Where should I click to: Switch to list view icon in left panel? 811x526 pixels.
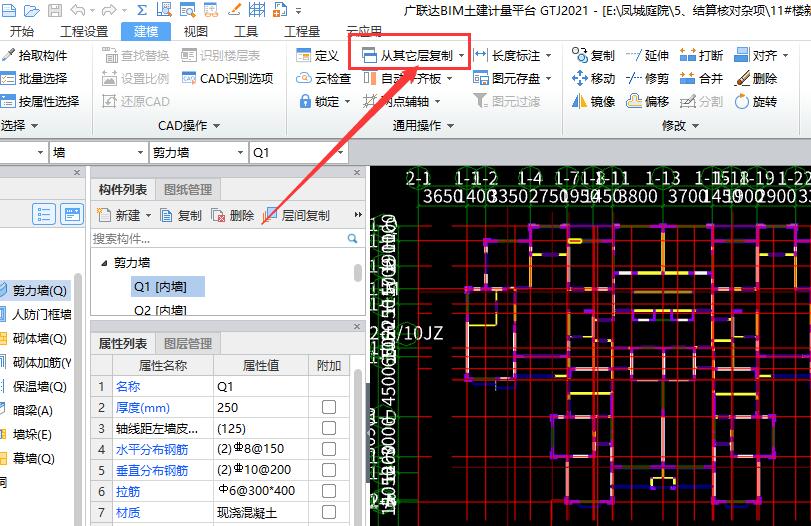point(43,214)
